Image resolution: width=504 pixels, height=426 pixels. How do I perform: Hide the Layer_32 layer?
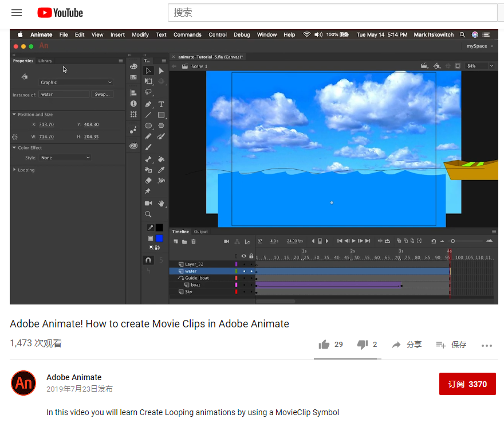pyautogui.click(x=245, y=264)
